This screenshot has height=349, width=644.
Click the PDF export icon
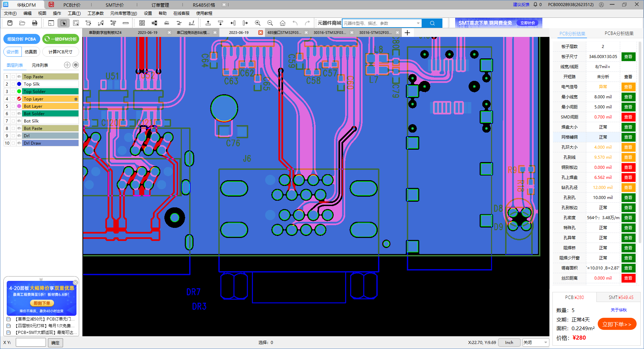35,23
